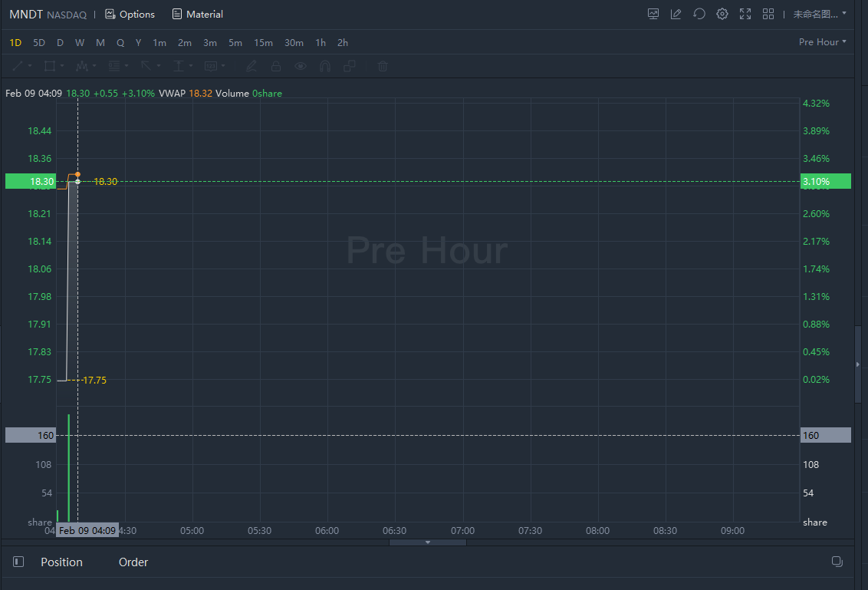
Task: Click the freehand pencil drawing icon
Action: tap(252, 67)
